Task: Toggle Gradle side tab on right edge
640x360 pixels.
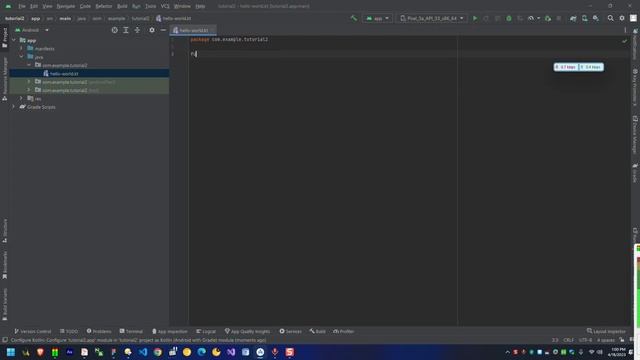Action: [635, 173]
